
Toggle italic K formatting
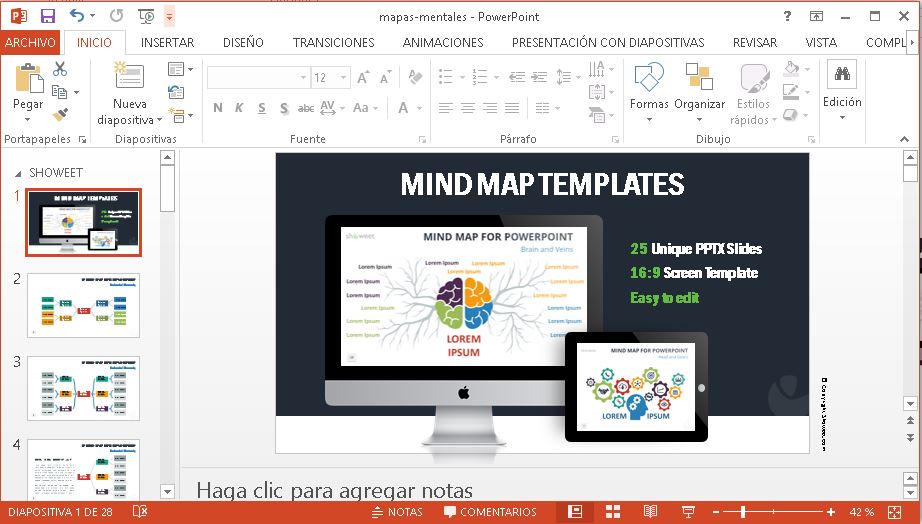(x=239, y=108)
